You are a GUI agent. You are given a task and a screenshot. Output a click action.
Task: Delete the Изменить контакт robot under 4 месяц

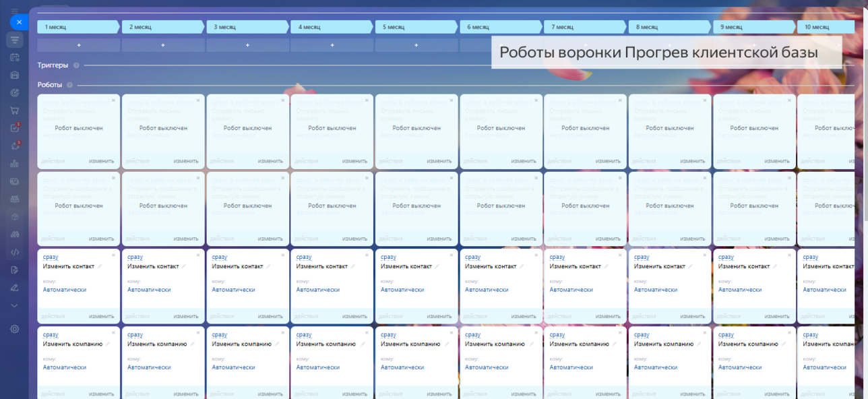[367, 255]
